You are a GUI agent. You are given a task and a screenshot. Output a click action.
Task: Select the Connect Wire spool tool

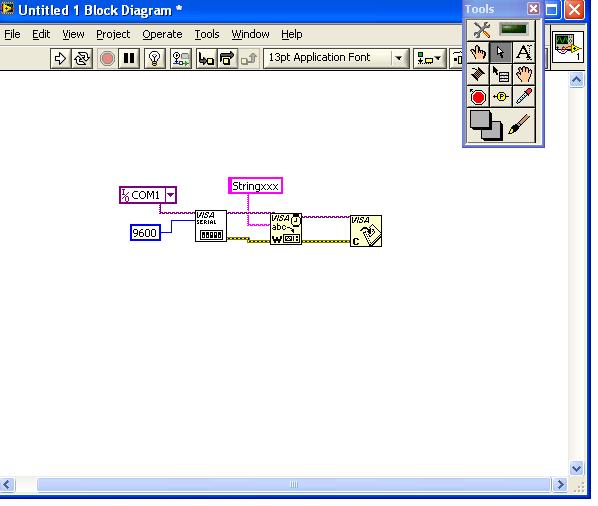478,74
